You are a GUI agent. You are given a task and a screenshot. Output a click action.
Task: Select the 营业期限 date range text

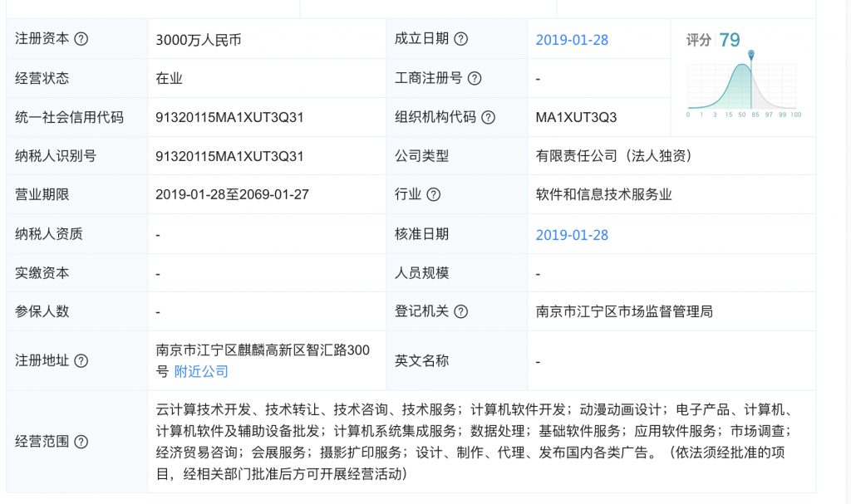click(232, 195)
